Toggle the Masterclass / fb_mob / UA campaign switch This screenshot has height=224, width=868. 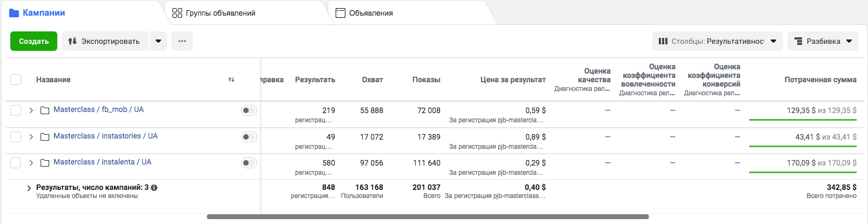pyautogui.click(x=249, y=110)
